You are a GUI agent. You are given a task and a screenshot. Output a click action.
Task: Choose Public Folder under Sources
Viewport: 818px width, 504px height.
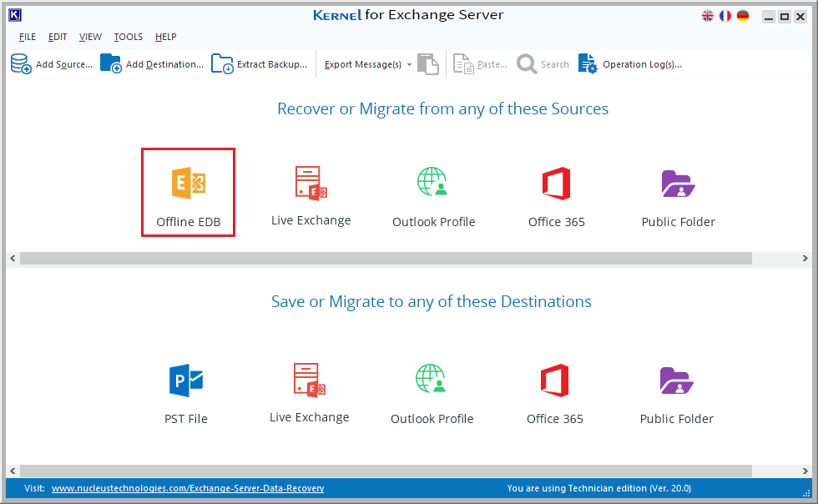pos(678,199)
